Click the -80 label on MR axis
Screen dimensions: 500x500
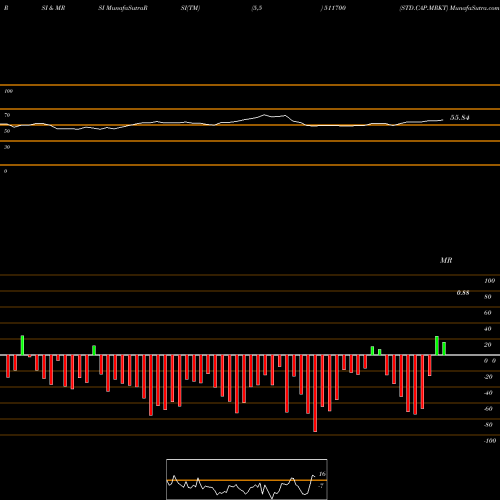point(488,425)
